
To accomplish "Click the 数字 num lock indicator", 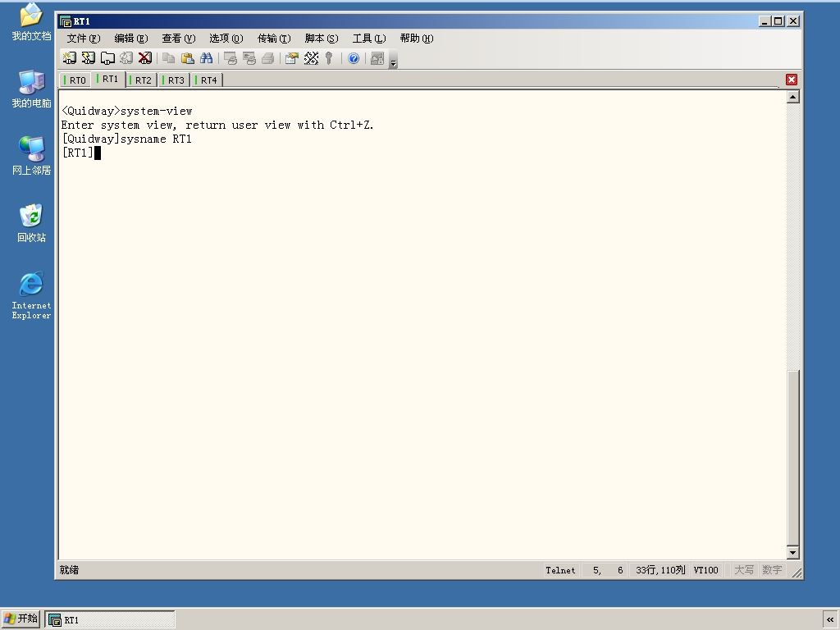I will [x=772, y=570].
